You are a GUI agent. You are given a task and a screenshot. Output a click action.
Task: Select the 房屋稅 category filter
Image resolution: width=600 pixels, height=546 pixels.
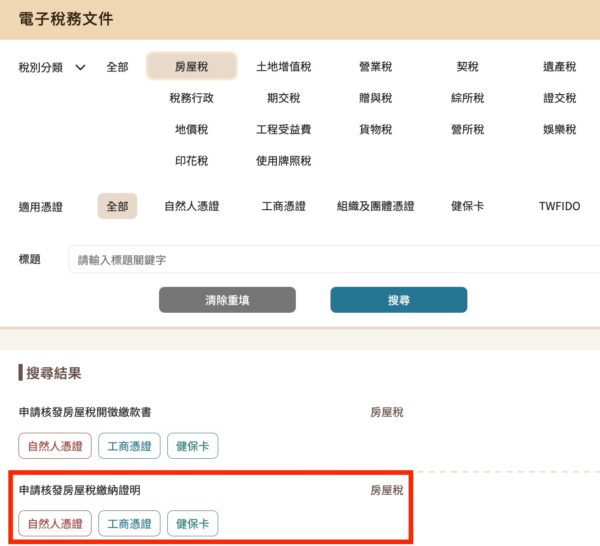tap(191, 67)
